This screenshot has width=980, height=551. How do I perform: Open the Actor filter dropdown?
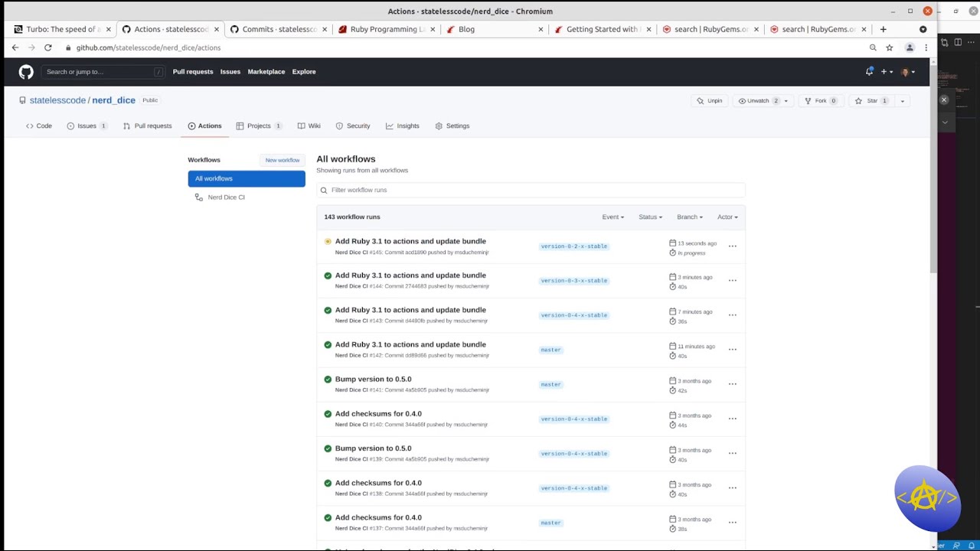click(x=727, y=217)
